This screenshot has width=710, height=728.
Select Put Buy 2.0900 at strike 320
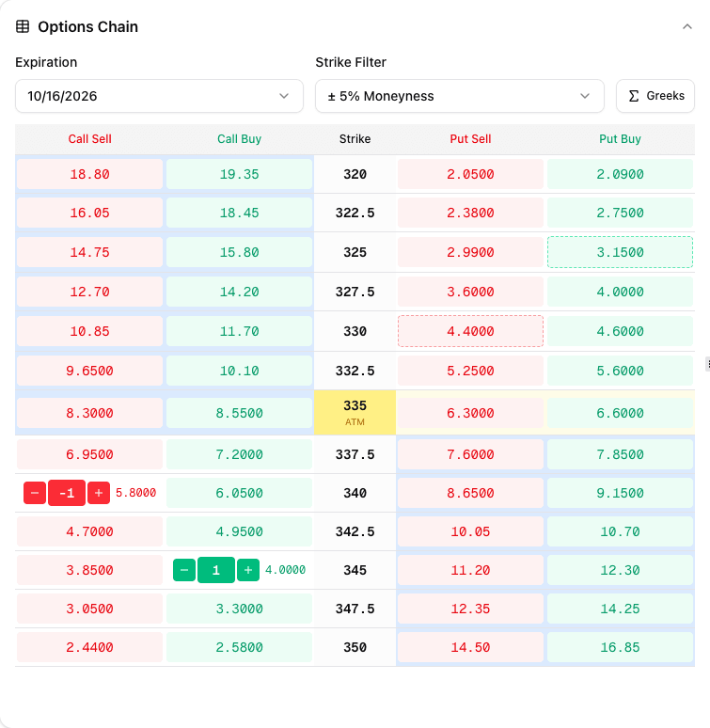(620, 174)
